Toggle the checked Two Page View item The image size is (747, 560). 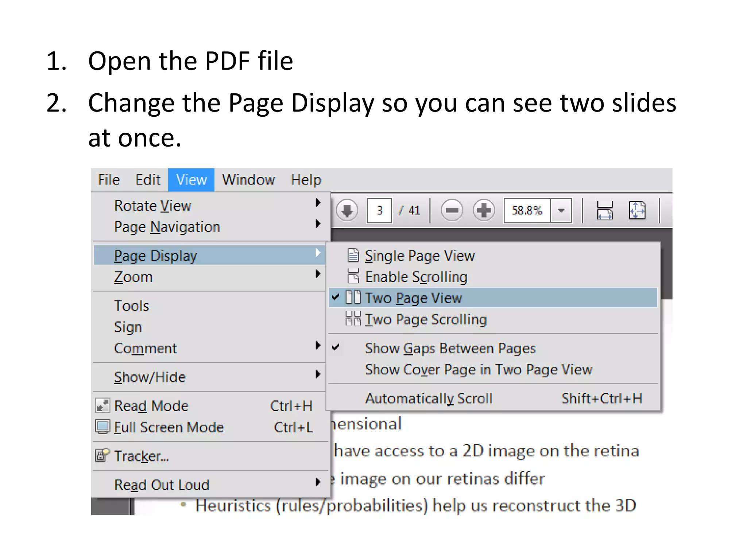(x=413, y=298)
